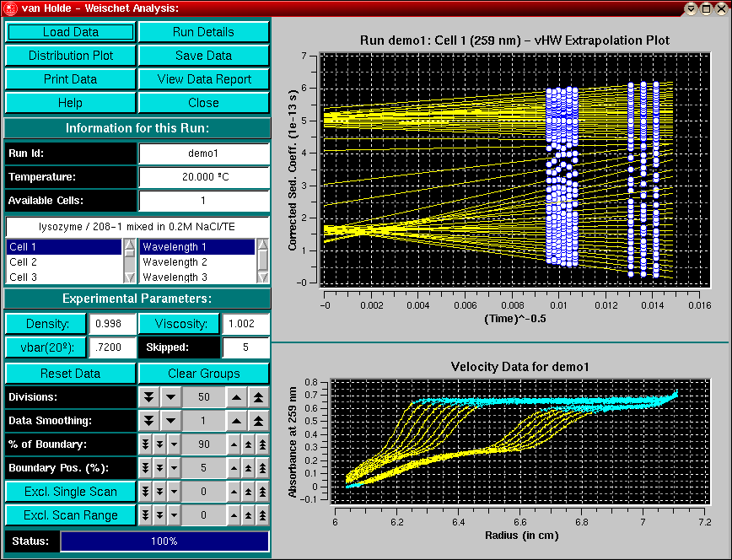Click the % of Boundary triple-arrow decrease button
This screenshot has height=560, width=732.
point(144,444)
